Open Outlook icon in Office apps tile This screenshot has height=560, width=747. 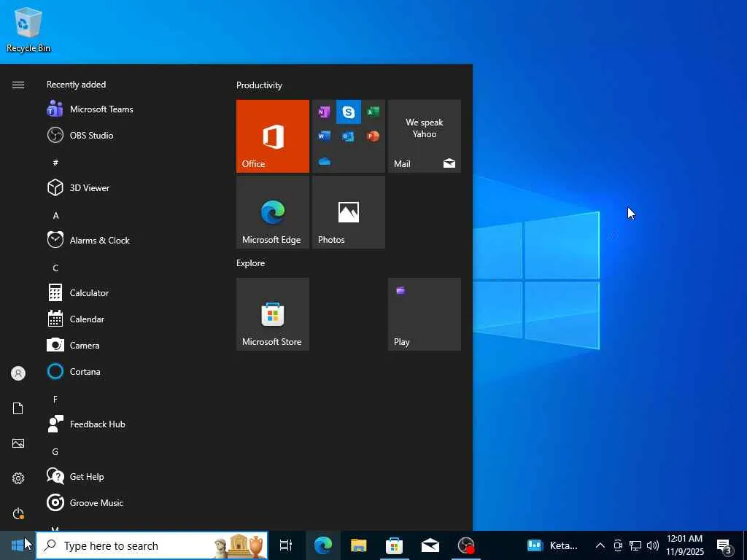point(348,136)
